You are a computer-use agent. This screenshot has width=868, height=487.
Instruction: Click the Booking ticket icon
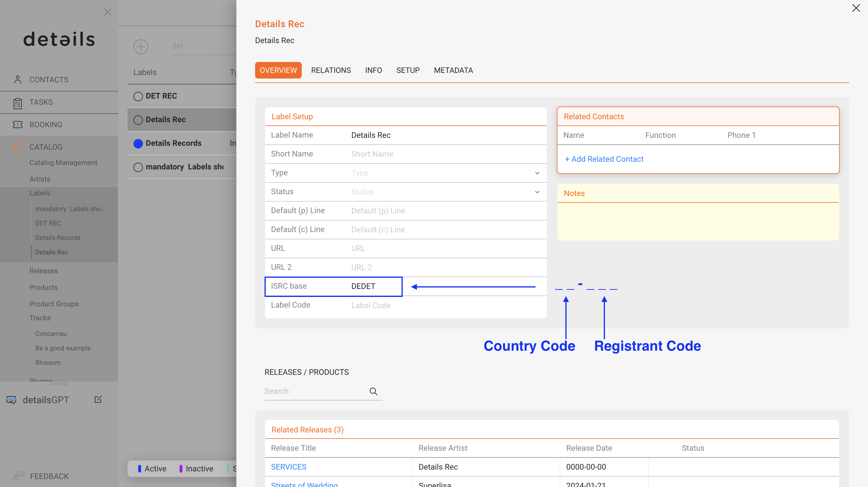(17, 125)
